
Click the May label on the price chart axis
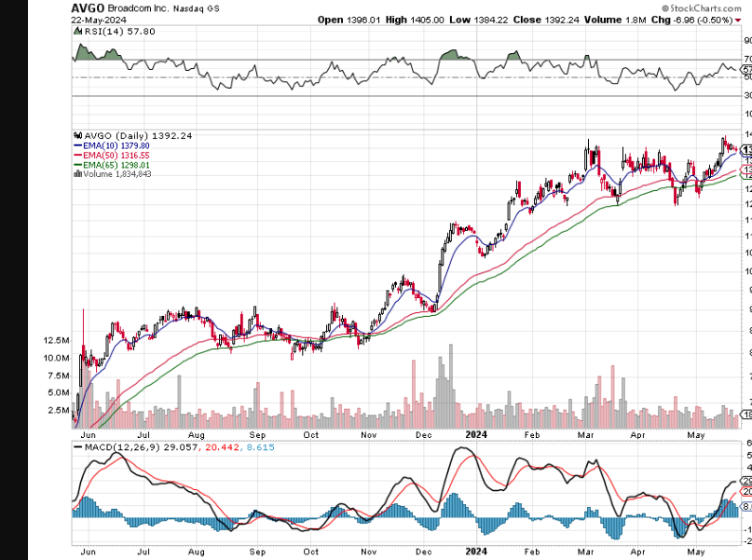(696, 435)
